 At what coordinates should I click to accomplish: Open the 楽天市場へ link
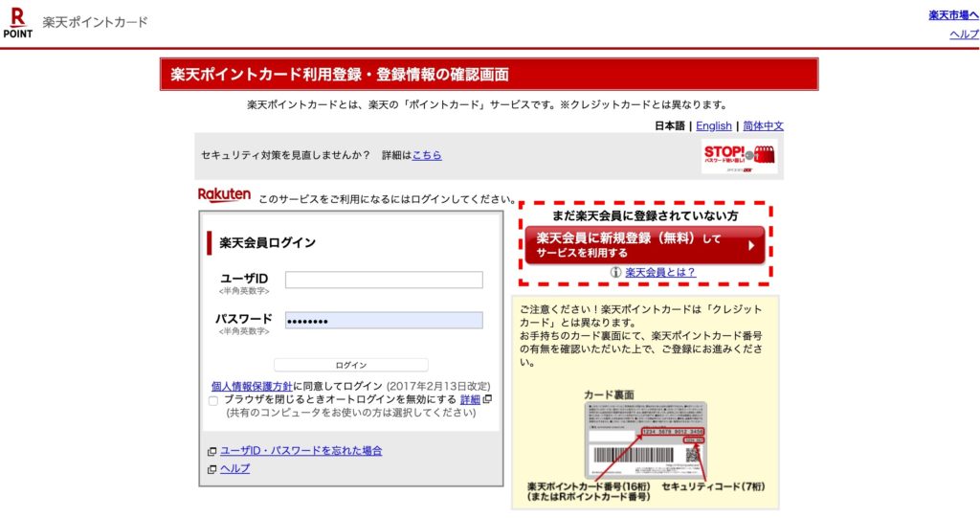953,15
